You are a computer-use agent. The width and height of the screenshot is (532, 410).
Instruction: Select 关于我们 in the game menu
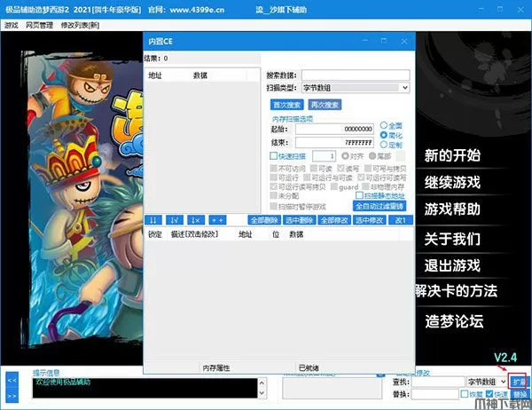click(452, 239)
